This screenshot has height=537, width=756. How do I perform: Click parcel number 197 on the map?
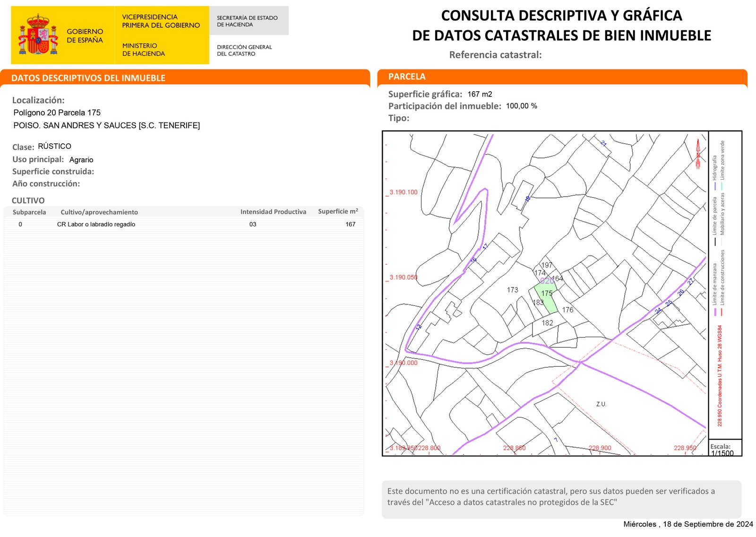[x=547, y=265]
